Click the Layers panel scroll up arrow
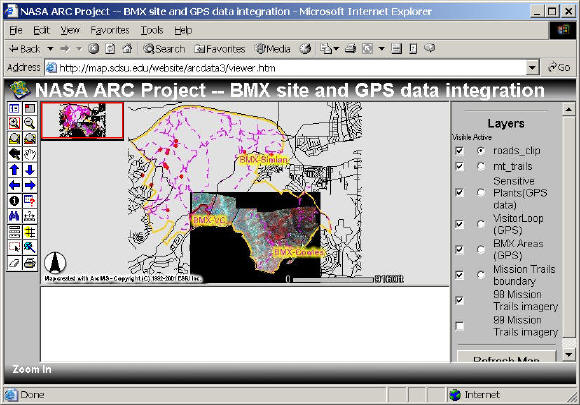 568,109
